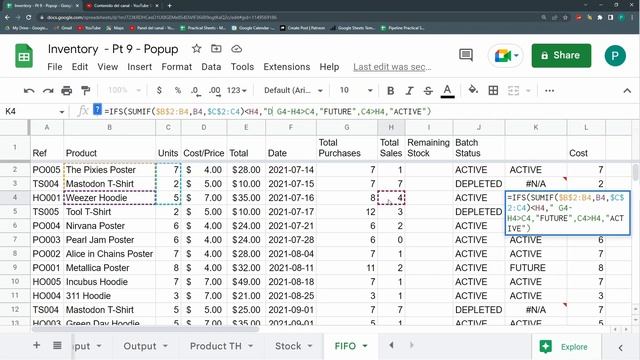Click the browser back arrow
The width and height of the screenshot is (640, 360).
[x=7, y=17]
